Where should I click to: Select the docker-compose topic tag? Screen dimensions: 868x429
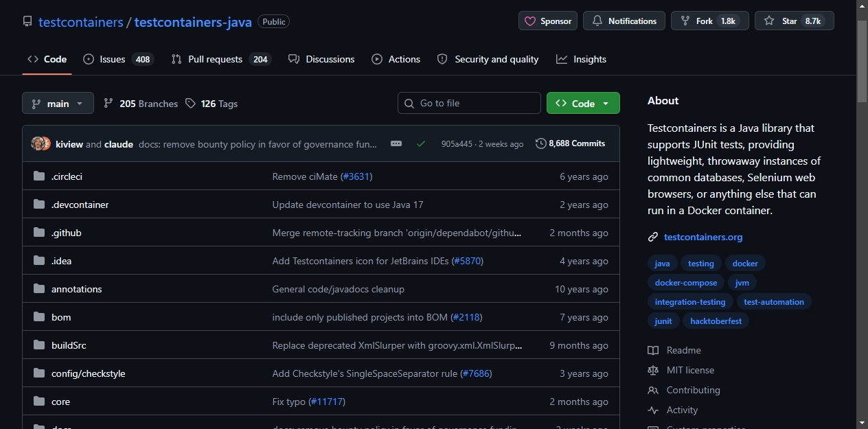point(685,283)
